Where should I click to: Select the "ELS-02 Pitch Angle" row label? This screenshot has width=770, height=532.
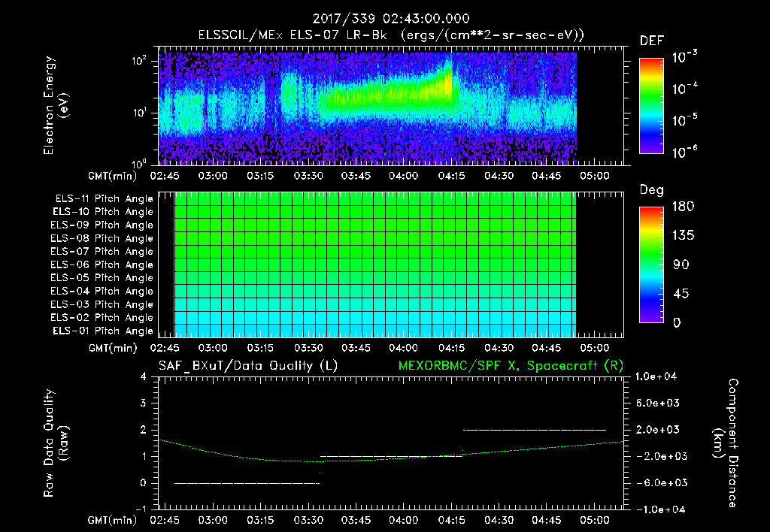click(x=102, y=318)
